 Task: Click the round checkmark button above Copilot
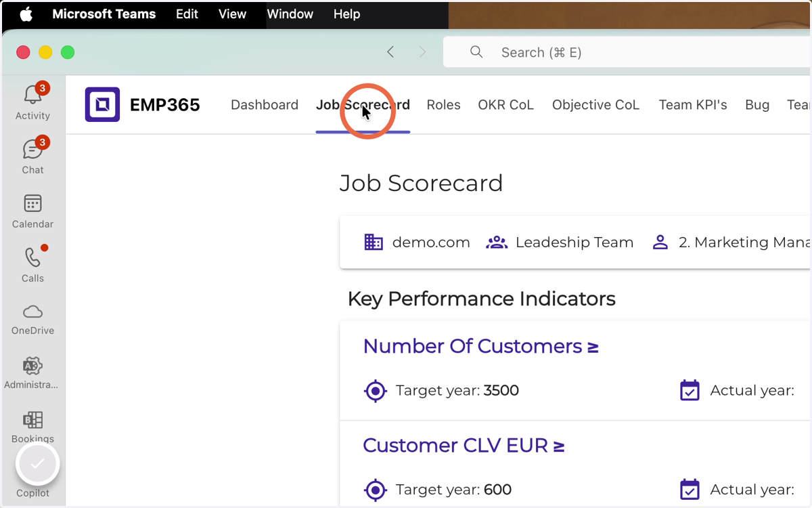(38, 464)
